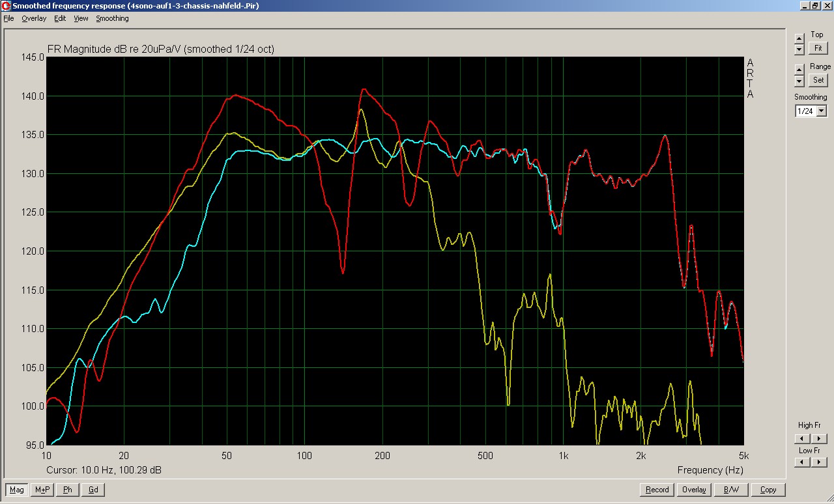834x504 pixels.
Task: Click the Low Fr left arrow
Action: (802, 462)
